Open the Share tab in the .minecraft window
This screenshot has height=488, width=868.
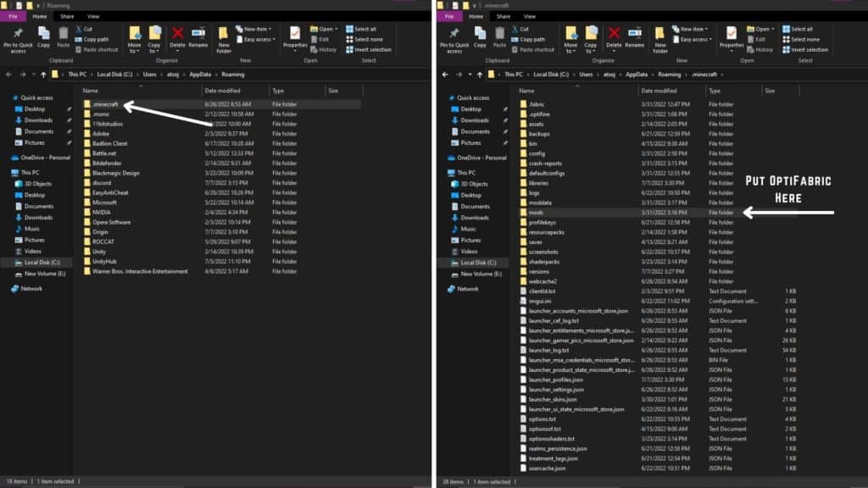[504, 16]
